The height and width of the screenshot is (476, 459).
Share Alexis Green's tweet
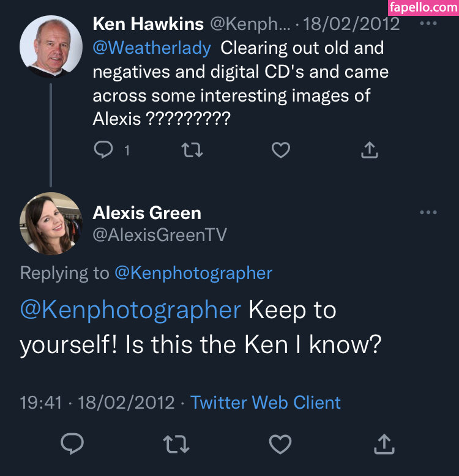coord(384,444)
